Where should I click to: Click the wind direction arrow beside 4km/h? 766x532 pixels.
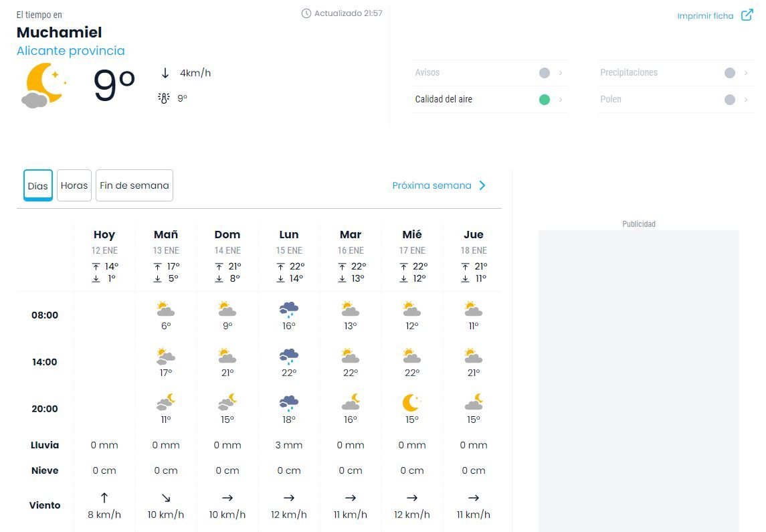point(165,73)
